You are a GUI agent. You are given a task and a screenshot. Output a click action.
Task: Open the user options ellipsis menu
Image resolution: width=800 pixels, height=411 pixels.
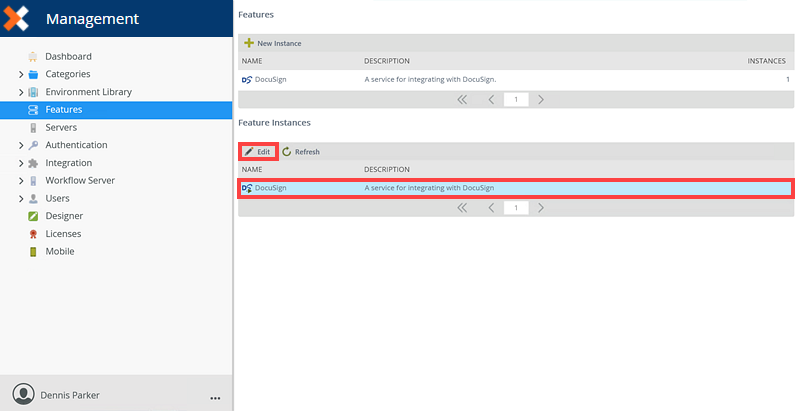[215, 398]
